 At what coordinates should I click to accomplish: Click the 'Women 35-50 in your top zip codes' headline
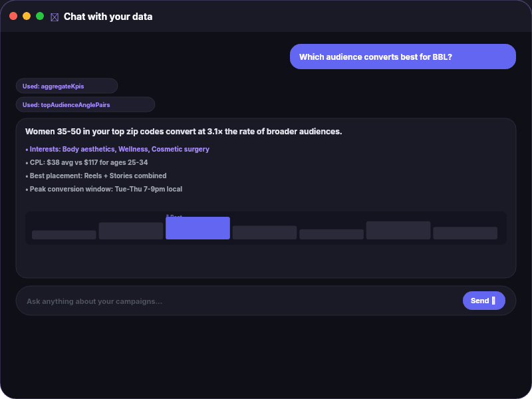(184, 131)
